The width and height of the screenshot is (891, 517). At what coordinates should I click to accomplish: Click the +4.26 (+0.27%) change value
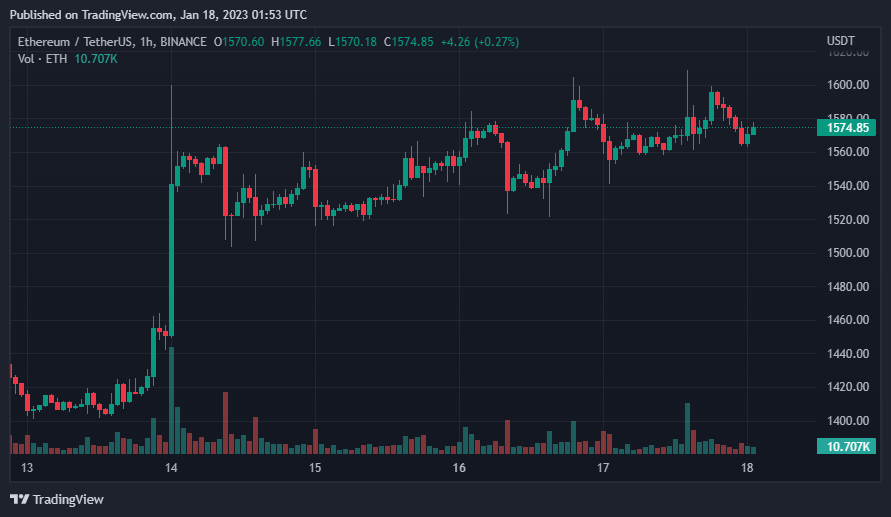pos(480,42)
